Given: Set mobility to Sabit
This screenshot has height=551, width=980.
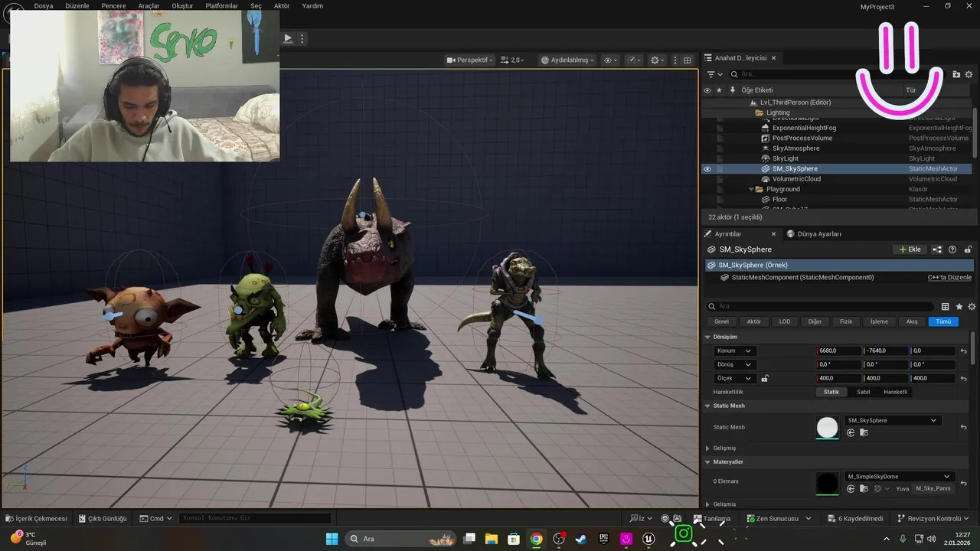Looking at the screenshot, I should click(863, 392).
